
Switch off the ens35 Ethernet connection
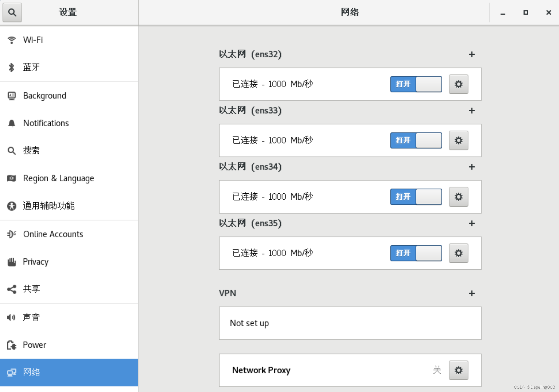pos(416,253)
